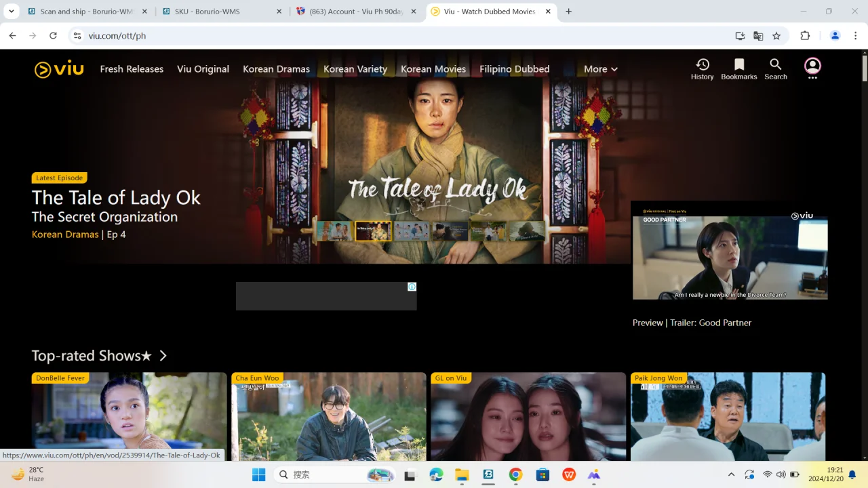Open File Explorer from taskbar

[x=462, y=474]
